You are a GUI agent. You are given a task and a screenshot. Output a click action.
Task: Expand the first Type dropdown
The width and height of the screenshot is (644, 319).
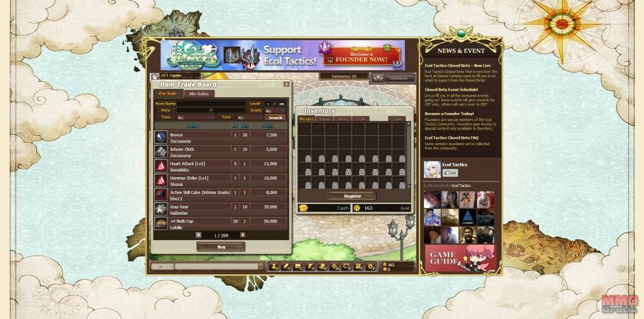tap(195, 117)
